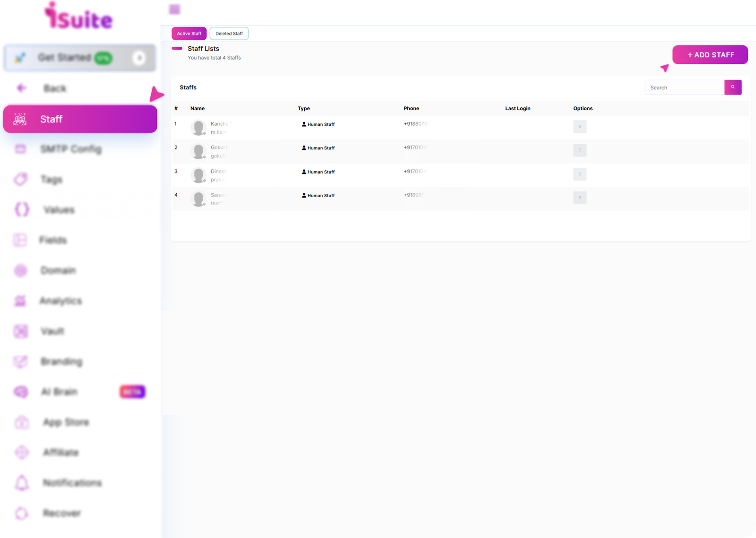Open options menu for staff row 3
Screen dimensions: 756x538
pos(580,174)
